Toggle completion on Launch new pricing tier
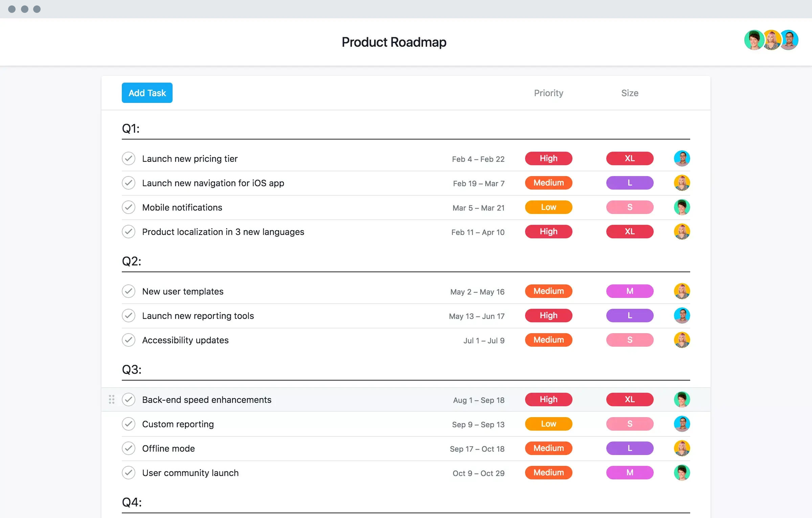 (129, 158)
